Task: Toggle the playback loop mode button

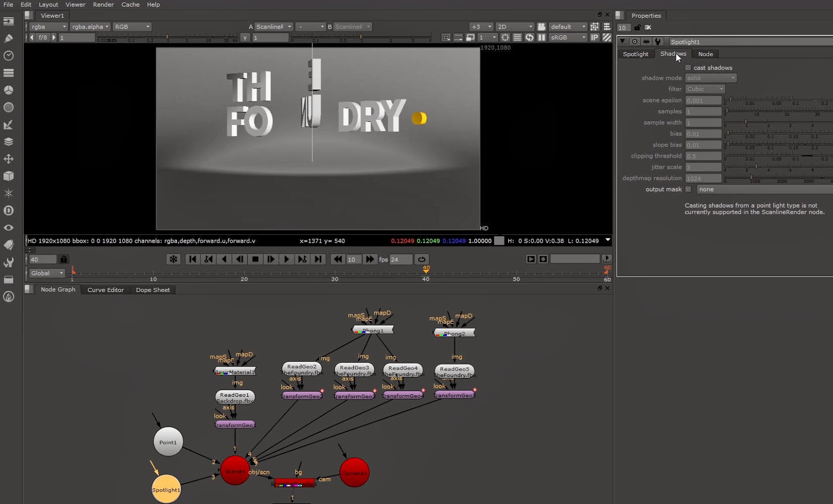Action: [x=422, y=259]
